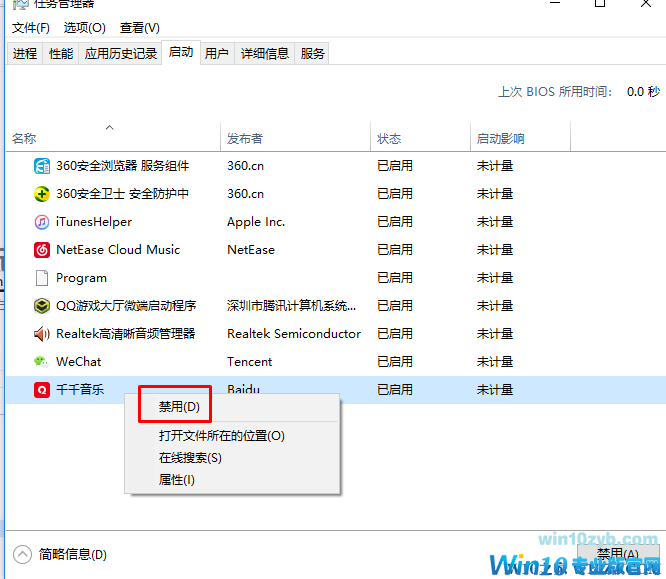This screenshot has width=666, height=579.
Task: Switch to the 服务 tab
Action: pos(312,54)
